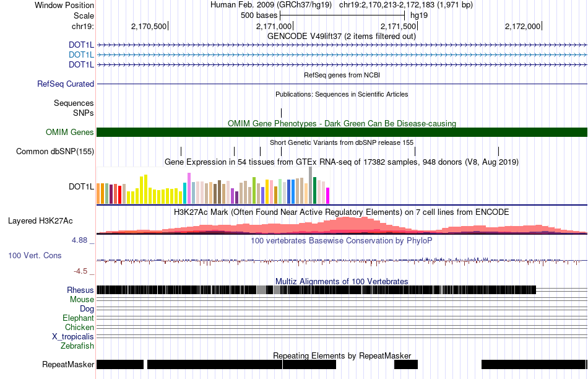Click the tick mark in the Publications SNPs row
The height and width of the screenshot is (379, 588).
click(281, 113)
